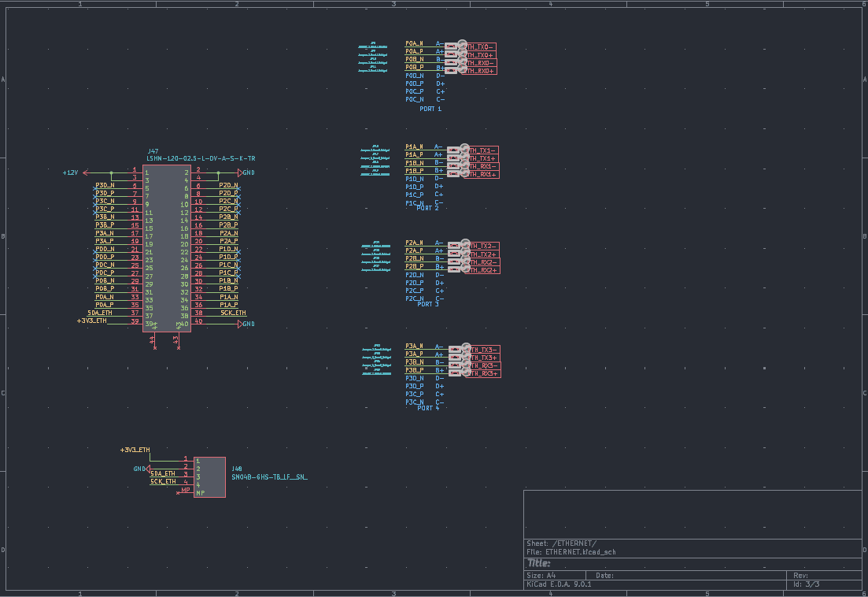Click the PORT 1 text

(x=430, y=109)
